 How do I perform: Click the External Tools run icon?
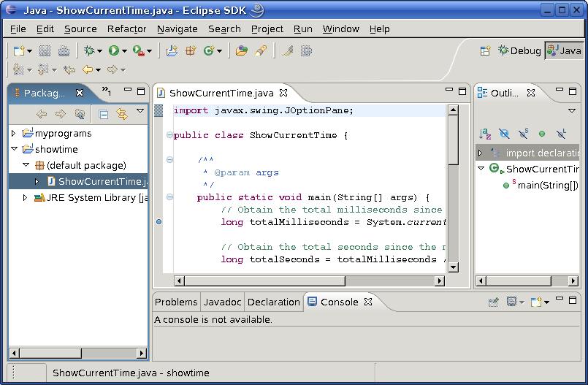click(139, 50)
